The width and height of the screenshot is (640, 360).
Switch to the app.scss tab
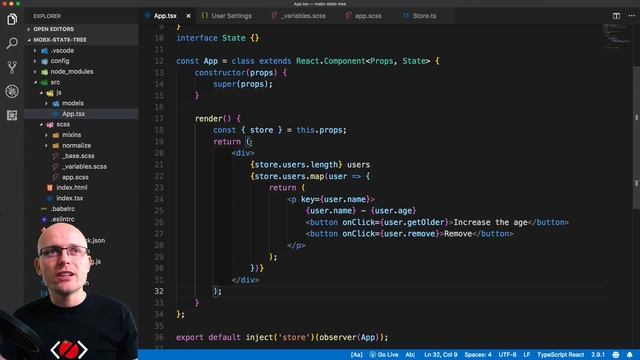coord(364,16)
